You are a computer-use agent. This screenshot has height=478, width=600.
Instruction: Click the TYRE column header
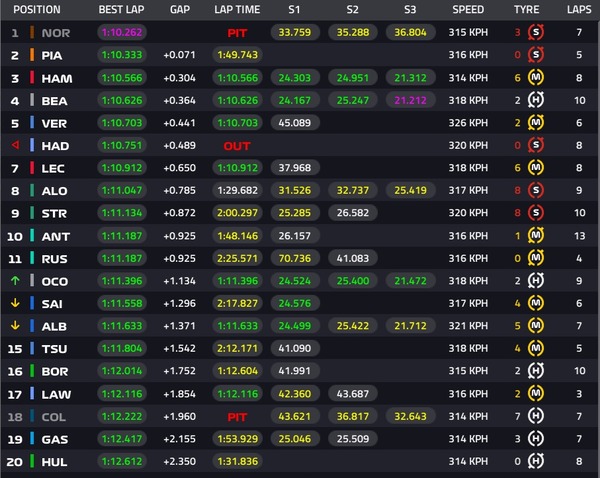tap(527, 10)
